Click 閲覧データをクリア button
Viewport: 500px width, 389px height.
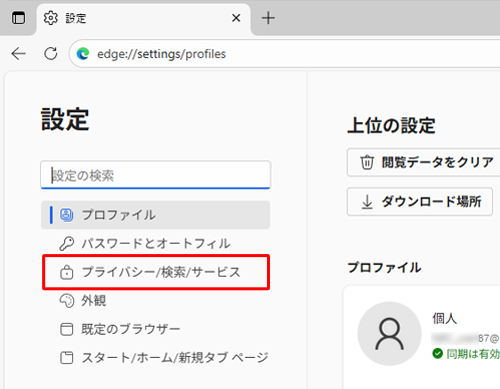(424, 162)
